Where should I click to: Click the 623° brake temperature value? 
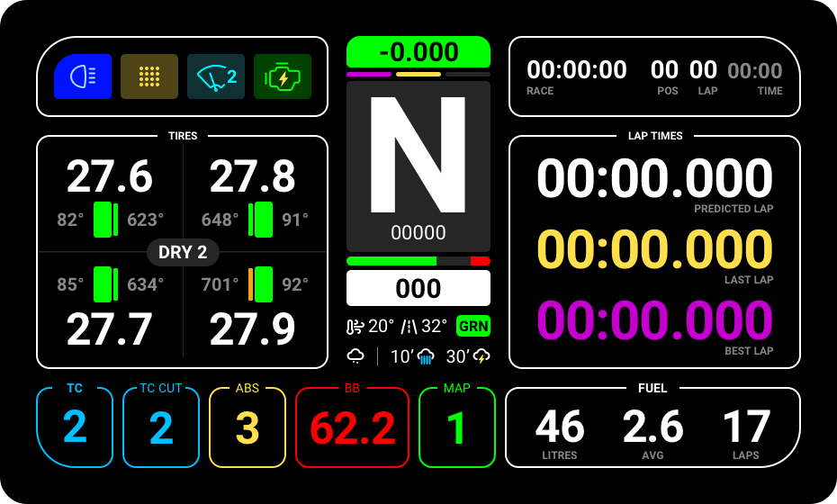pos(145,220)
